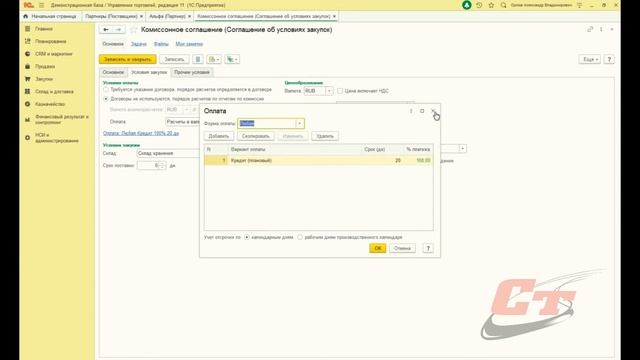This screenshot has height=360, width=640.
Task: Select the Условия закупок sub-tab
Action: (149, 72)
